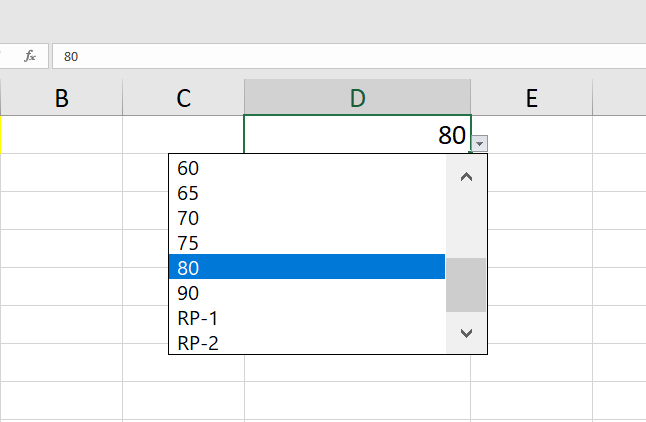Select column B by its header
This screenshot has width=646, height=422.
62,97
